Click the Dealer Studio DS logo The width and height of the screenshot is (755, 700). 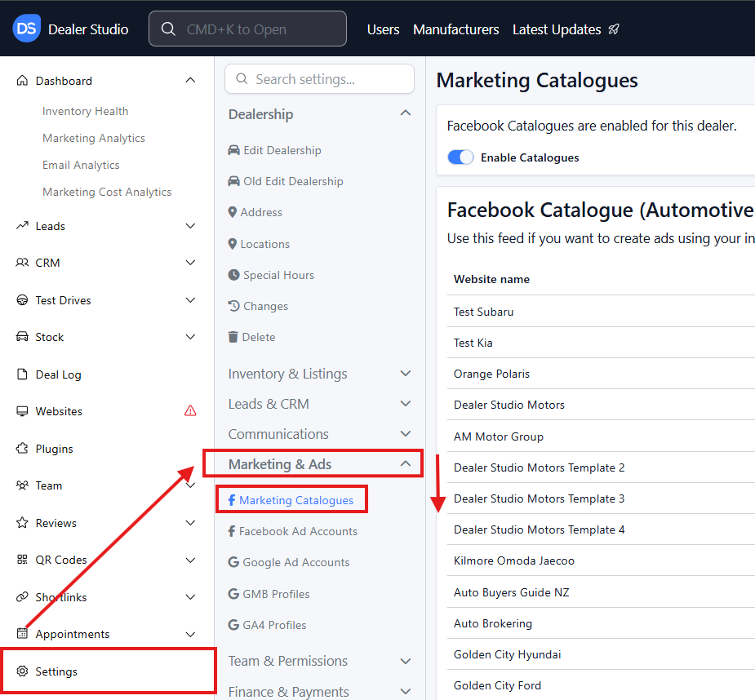click(26, 29)
